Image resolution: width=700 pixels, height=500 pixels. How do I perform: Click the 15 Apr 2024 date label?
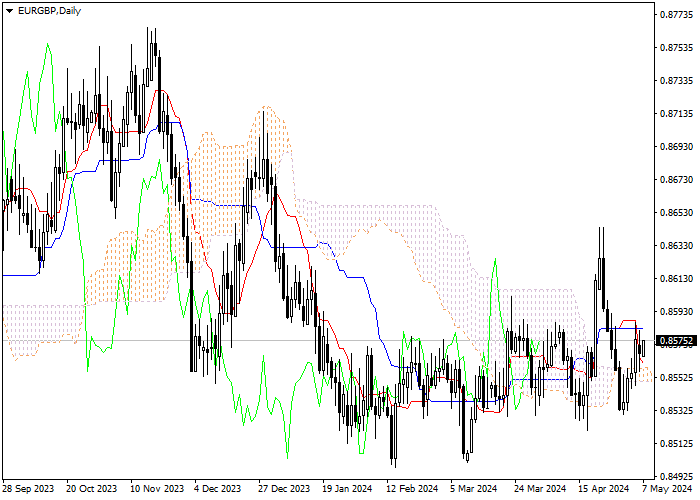604,489
